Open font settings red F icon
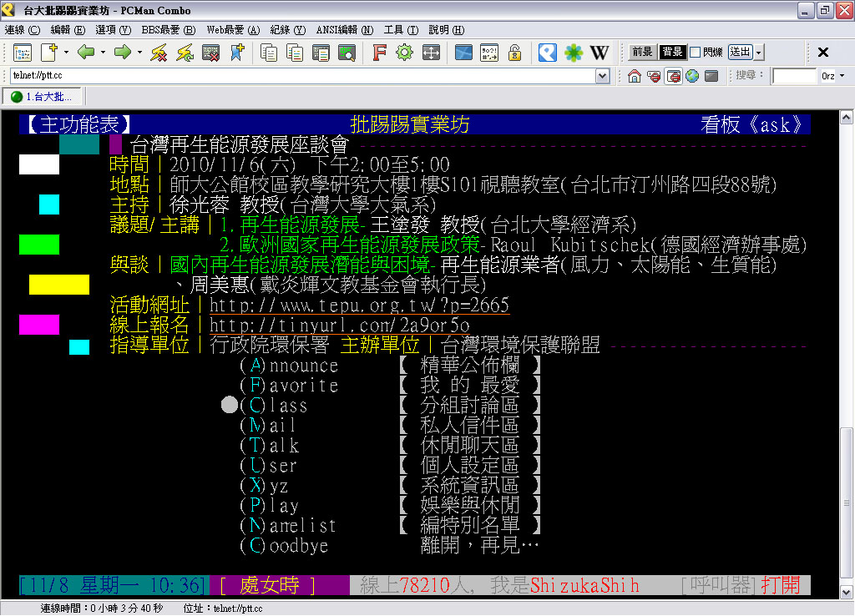The height and width of the screenshot is (616, 855). click(379, 53)
